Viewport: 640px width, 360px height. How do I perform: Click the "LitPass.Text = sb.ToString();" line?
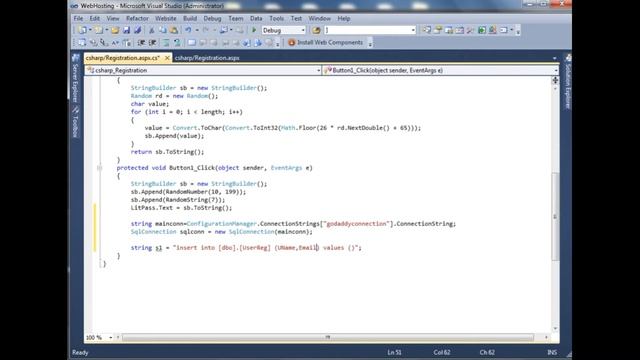(x=181, y=208)
